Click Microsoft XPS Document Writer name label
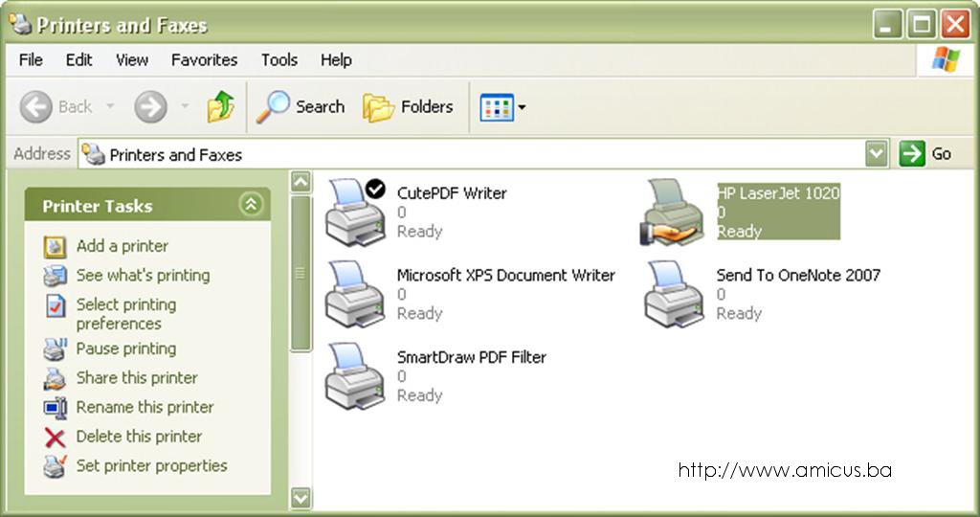This screenshot has height=517, width=980. click(x=506, y=275)
